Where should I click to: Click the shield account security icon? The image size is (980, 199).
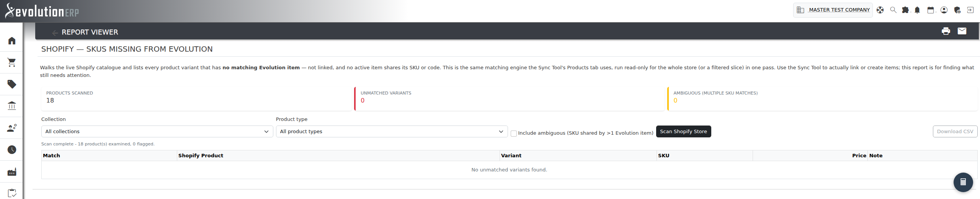point(957,10)
